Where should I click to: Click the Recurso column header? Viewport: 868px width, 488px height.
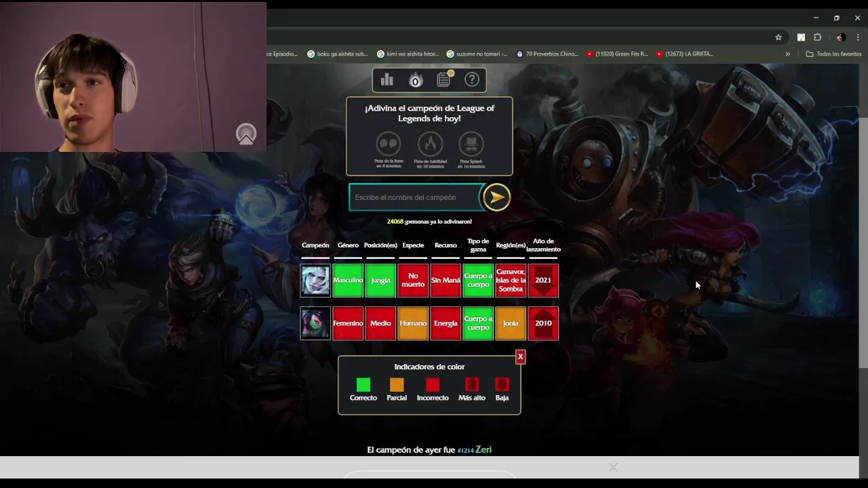click(x=446, y=245)
